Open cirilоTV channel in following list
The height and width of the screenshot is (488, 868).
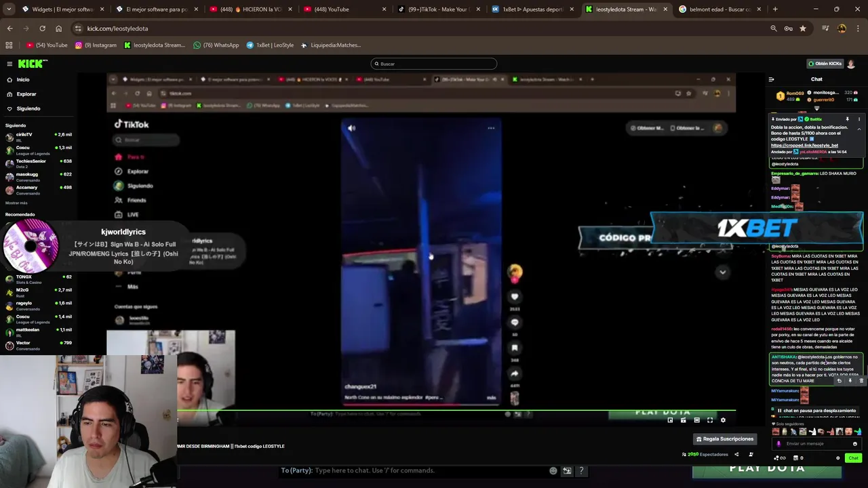pyautogui.click(x=39, y=136)
